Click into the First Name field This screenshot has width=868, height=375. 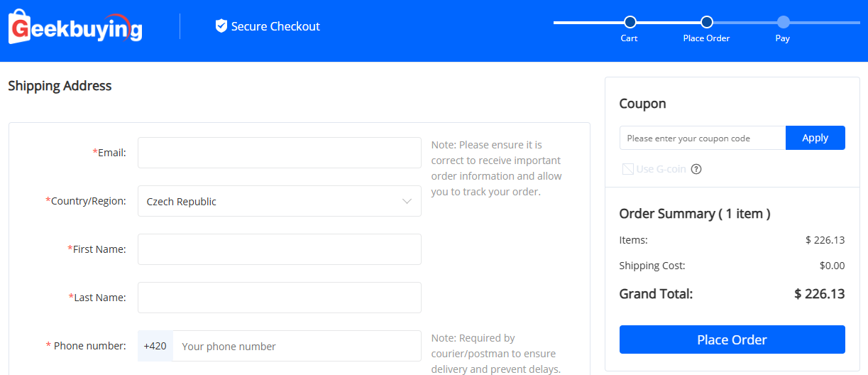tap(279, 249)
